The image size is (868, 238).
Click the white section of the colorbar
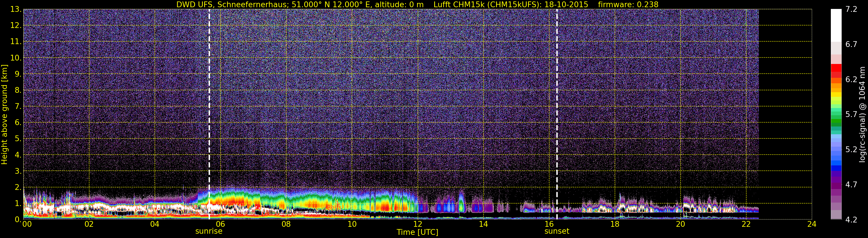click(x=836, y=25)
